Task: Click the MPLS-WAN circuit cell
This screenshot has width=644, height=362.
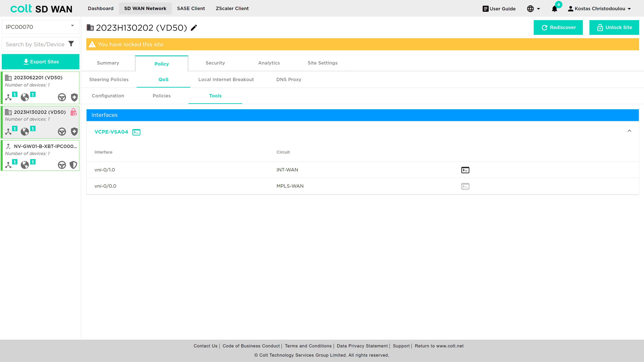Action: (x=290, y=186)
